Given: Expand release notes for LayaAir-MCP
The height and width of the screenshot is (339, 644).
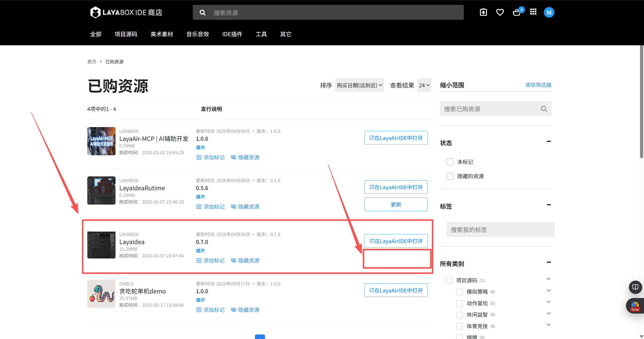Looking at the screenshot, I should 200,148.
